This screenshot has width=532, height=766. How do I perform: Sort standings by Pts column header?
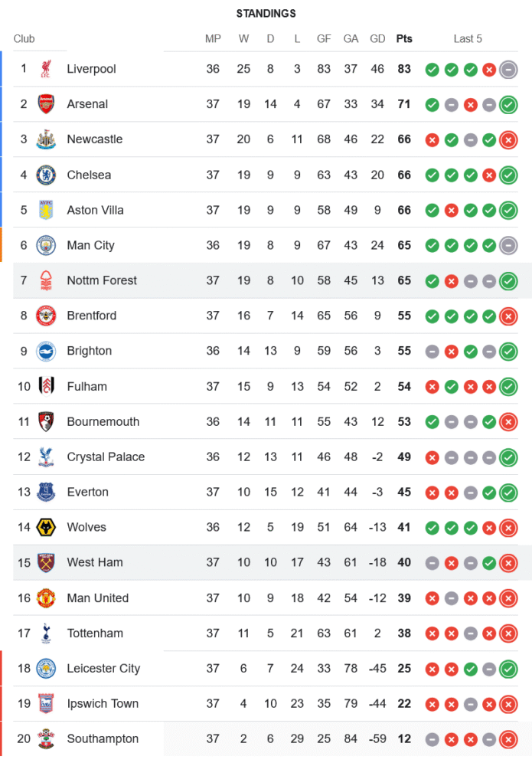403,39
